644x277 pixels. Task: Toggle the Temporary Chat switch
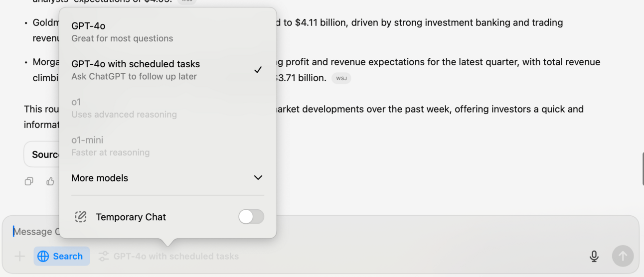251,217
